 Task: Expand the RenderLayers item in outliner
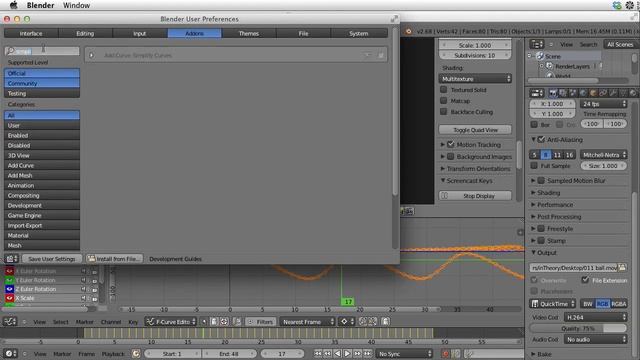point(542,66)
